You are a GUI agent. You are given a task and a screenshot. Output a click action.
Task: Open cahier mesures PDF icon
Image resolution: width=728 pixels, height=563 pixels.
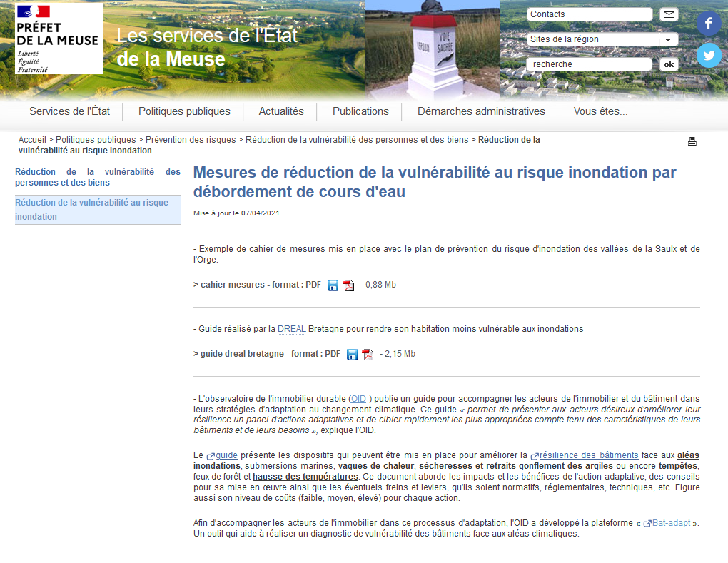[349, 285]
